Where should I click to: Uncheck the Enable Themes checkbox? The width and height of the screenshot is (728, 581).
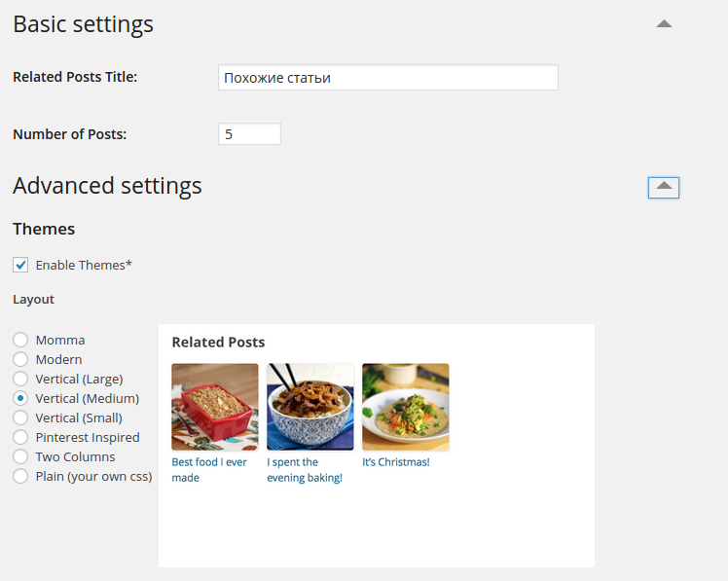[x=20, y=265]
